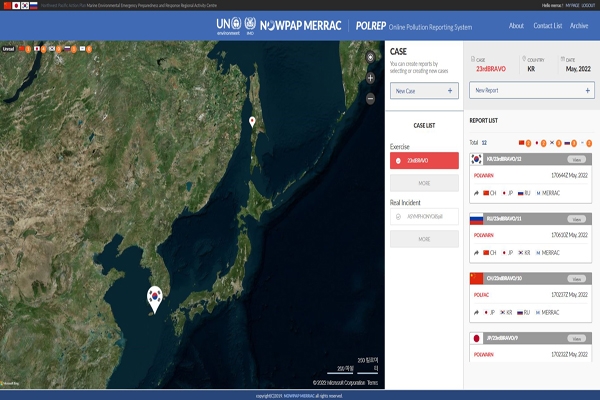Image resolution: width=600 pixels, height=400 pixels.
Task: Click 170610Z May 2022 timestamp
Action: (569, 235)
